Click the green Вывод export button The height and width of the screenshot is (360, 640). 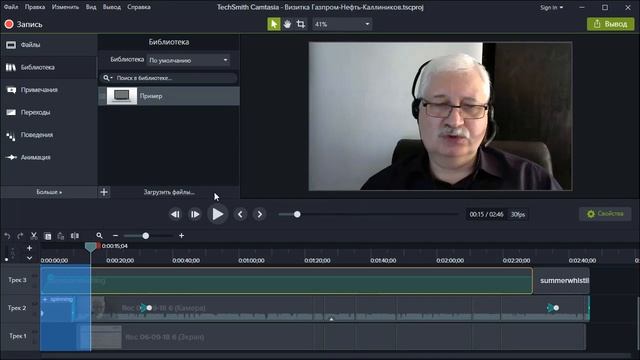point(611,24)
